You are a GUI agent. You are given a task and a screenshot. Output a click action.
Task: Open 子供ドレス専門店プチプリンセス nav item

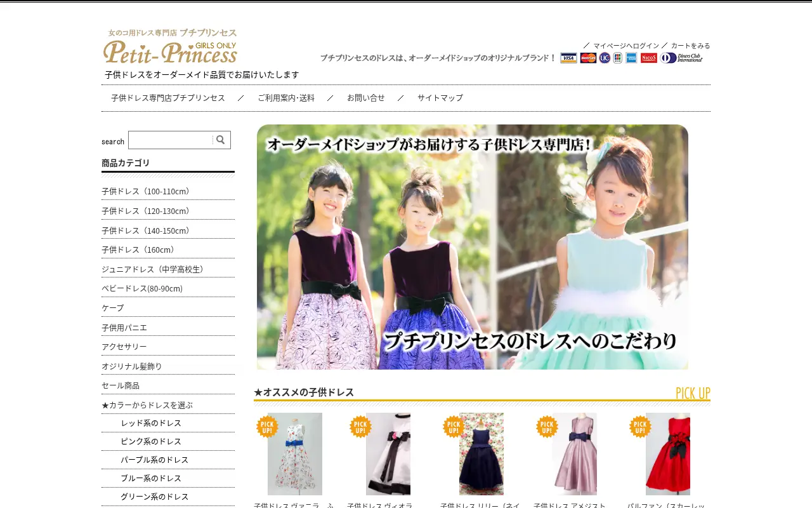coord(168,98)
